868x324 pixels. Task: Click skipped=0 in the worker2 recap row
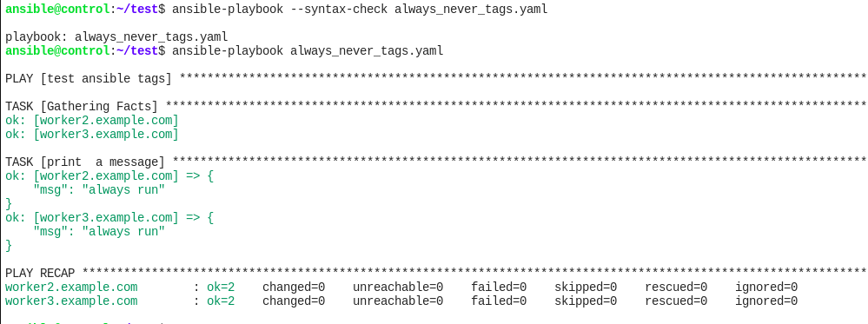[586, 287]
